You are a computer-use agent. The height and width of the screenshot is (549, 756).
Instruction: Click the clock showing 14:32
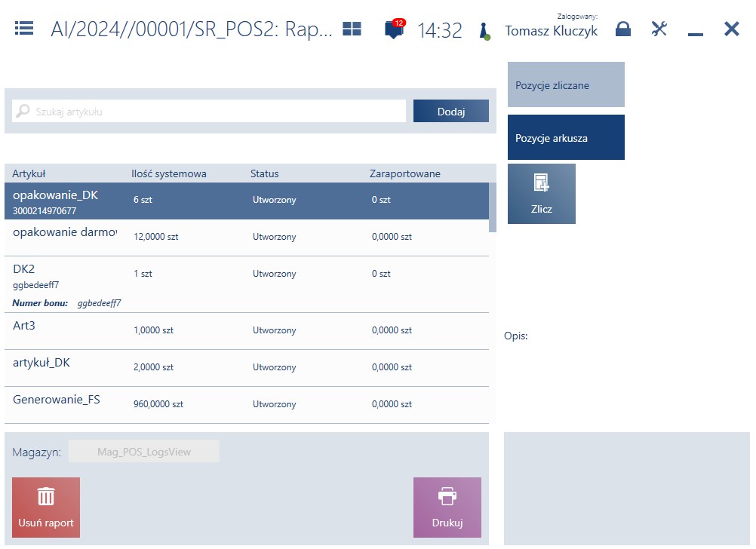[x=439, y=30]
